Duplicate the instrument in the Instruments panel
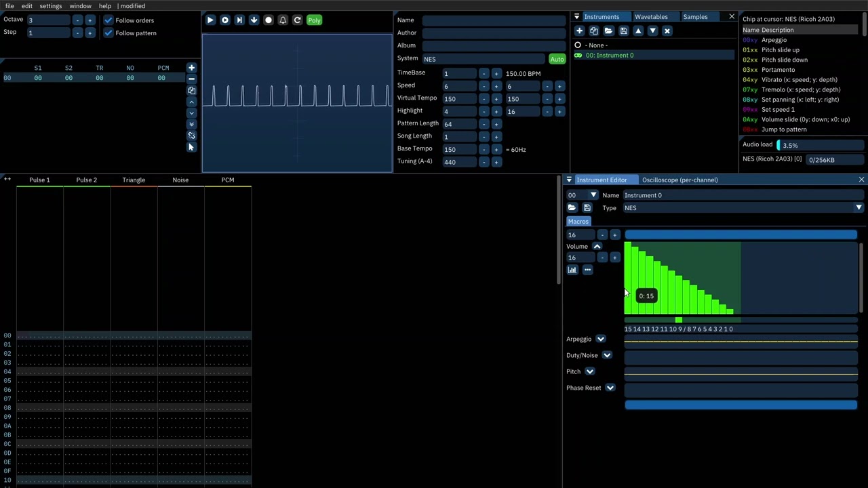Viewport: 868px width, 488px height. click(x=594, y=31)
